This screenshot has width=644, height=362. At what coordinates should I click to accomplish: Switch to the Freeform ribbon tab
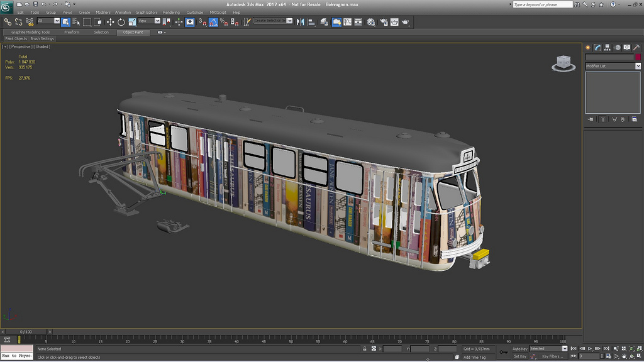tap(72, 32)
